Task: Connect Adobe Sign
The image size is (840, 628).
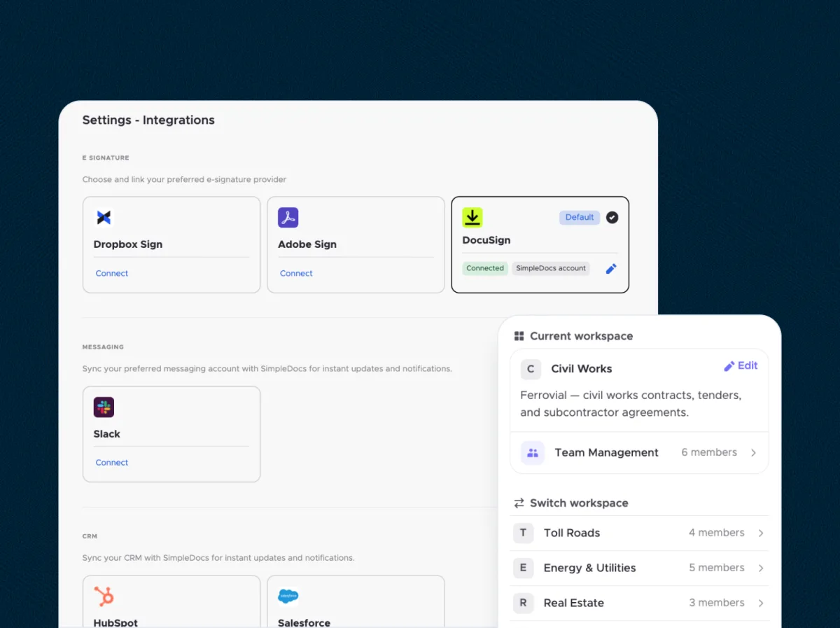Action: [x=296, y=273]
